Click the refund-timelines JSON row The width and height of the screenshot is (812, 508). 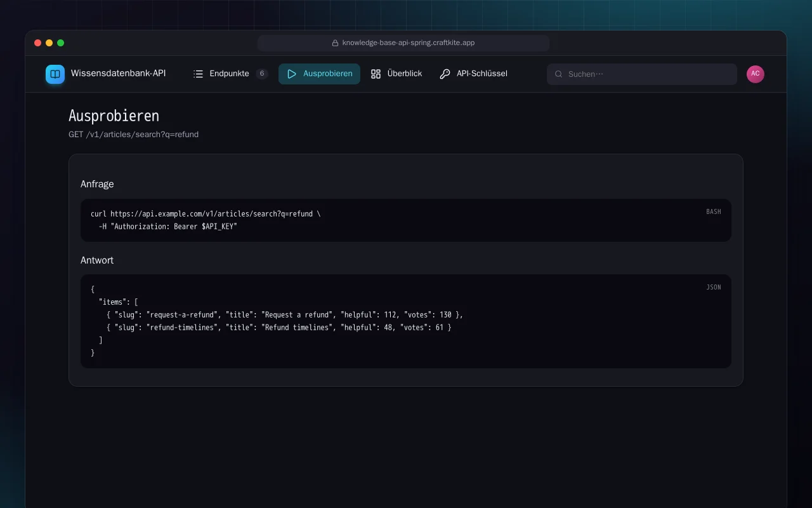coord(279,328)
